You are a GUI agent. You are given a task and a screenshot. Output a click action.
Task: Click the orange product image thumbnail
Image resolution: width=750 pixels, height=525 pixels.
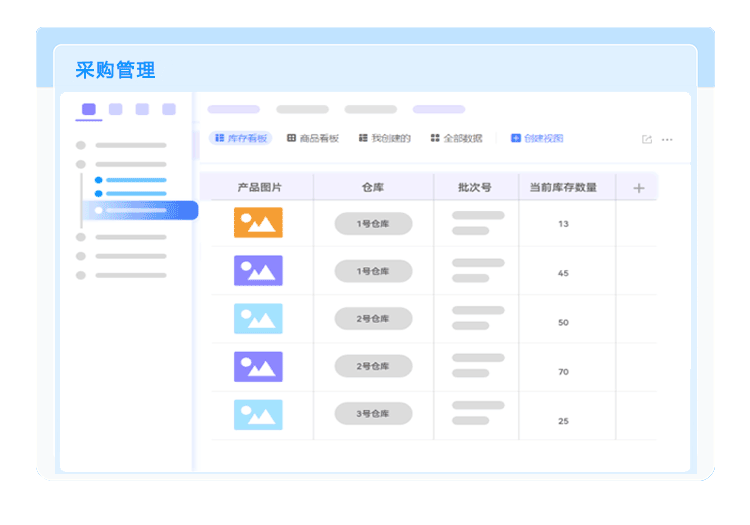(x=258, y=223)
